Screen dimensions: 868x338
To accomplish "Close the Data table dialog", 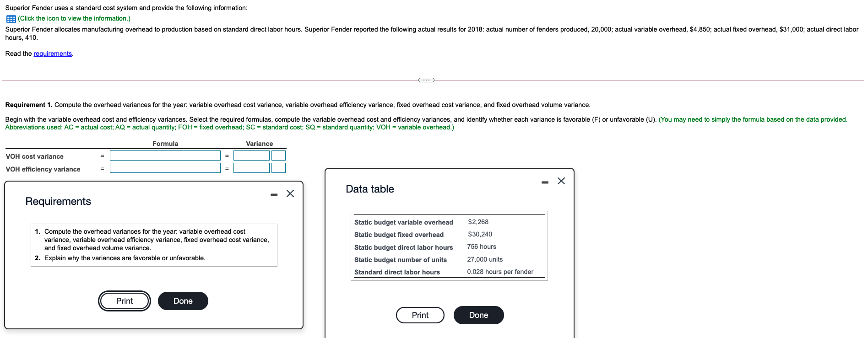I will [561, 181].
